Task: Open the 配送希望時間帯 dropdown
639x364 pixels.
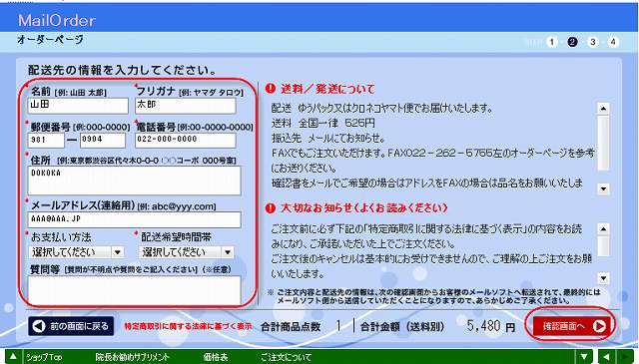Action: pos(187,252)
